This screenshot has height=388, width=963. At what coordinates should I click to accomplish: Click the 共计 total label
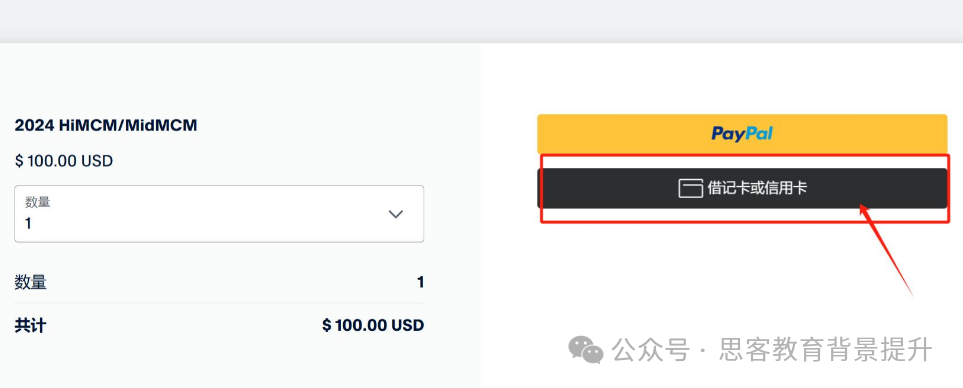pyautogui.click(x=31, y=325)
